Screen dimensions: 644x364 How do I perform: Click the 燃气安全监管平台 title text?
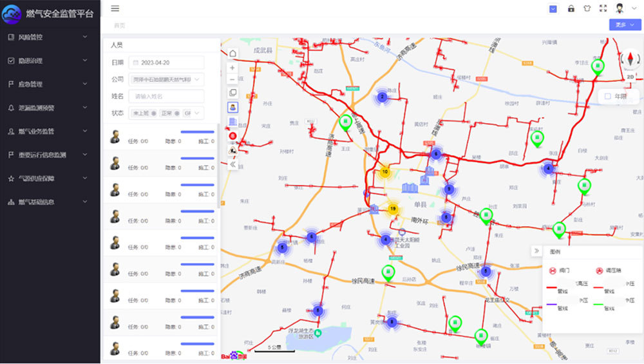tap(59, 14)
